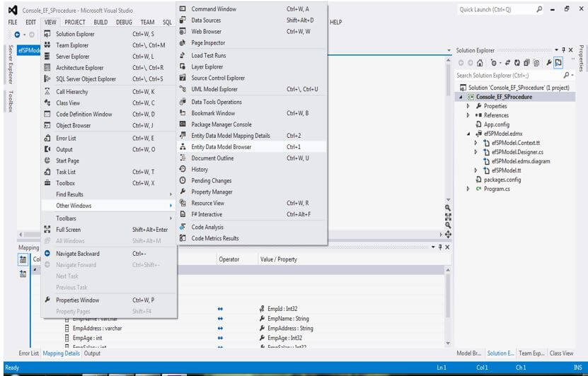Click the Bookmark Window submenu icon
The width and height of the screenshot is (588, 376).
coord(183,112)
